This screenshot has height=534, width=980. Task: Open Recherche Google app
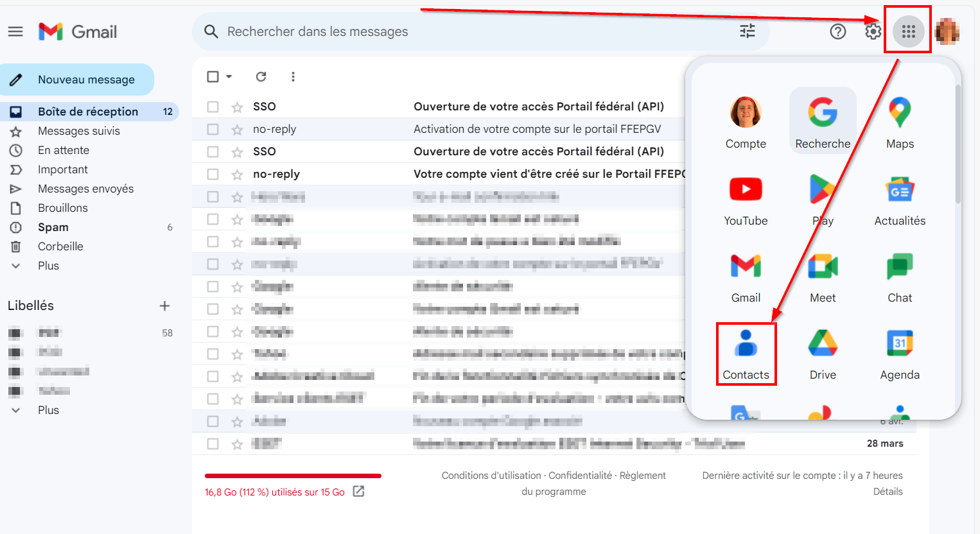pyautogui.click(x=823, y=122)
